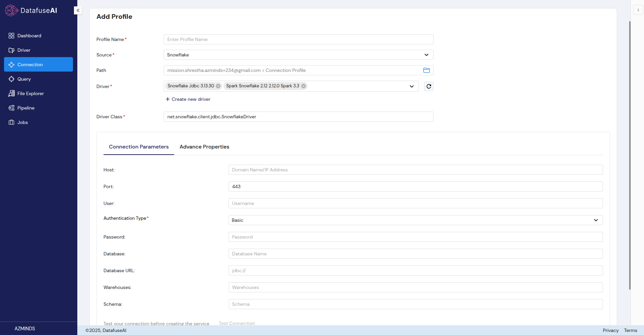
Task: Click the page vertical scrollbar
Action: (630, 155)
